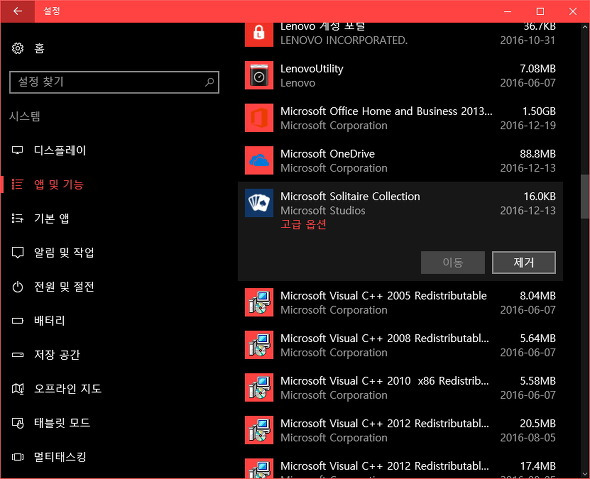Close the 설정 window
This screenshot has width=590, height=479.
(x=573, y=11)
